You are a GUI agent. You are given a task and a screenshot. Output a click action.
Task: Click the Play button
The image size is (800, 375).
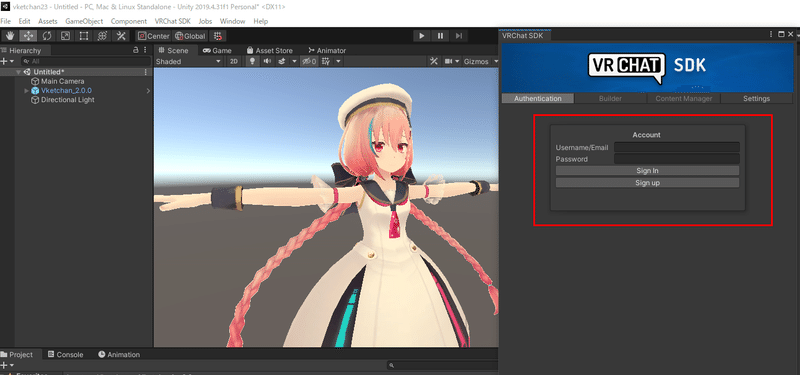(x=421, y=36)
